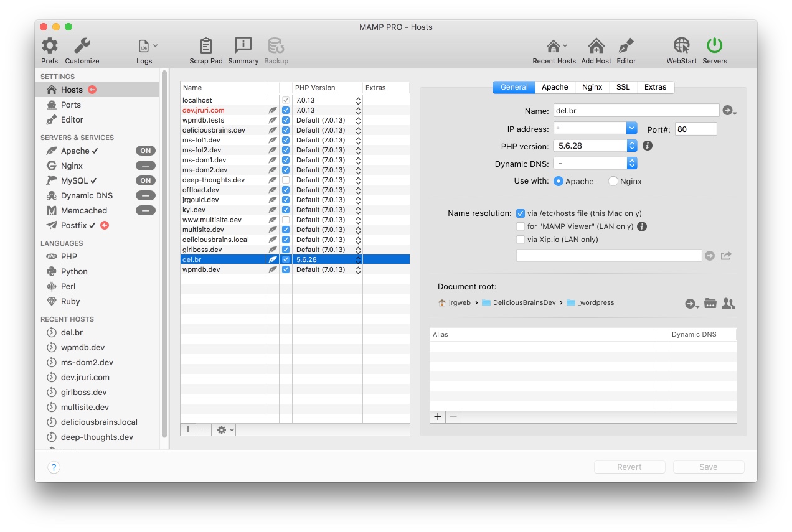Toggle the Nginx service switch
Screen dimensions: 792x532
pyautogui.click(x=146, y=166)
